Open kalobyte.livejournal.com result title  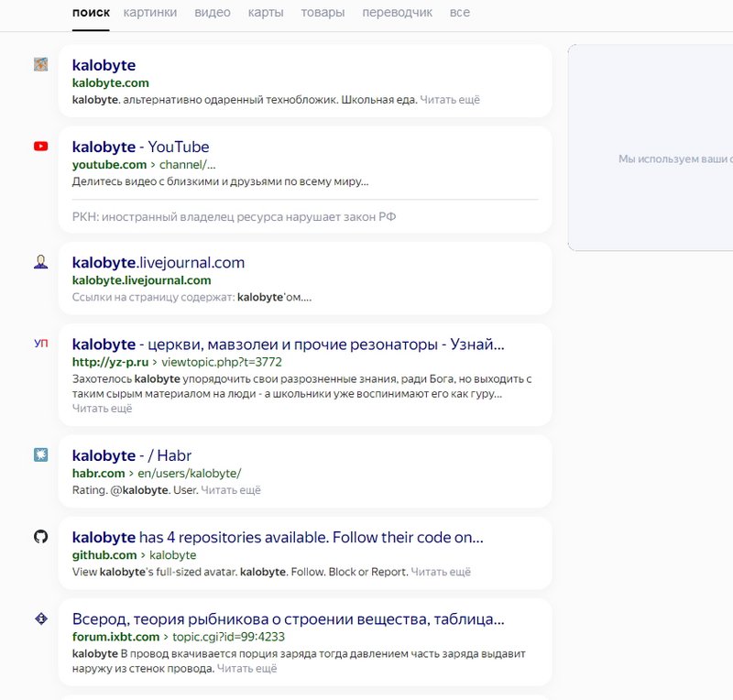[x=159, y=263]
